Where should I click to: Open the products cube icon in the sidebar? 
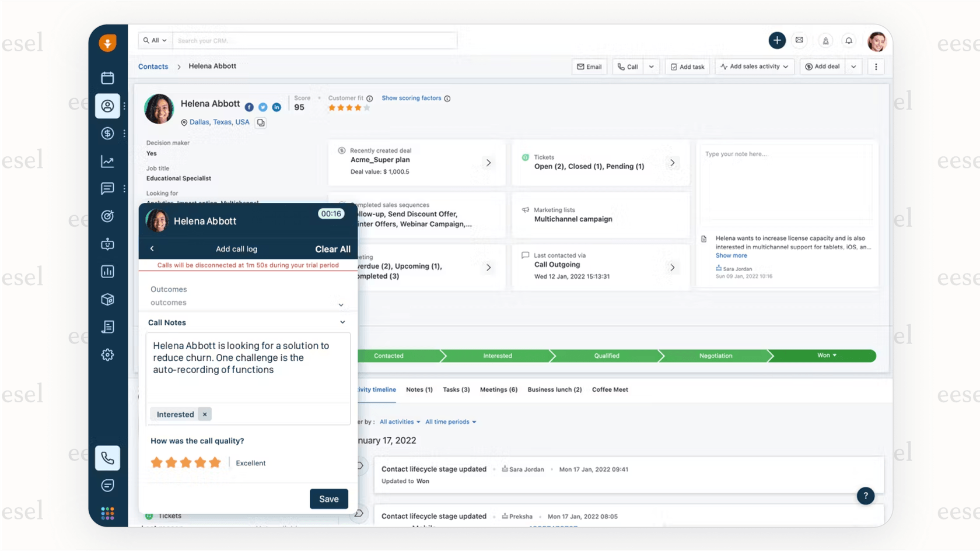(x=107, y=299)
